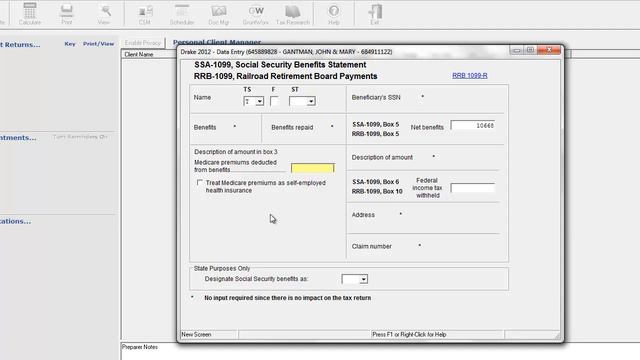
Task: Close the Drake Data Entry window
Action: pyautogui.click(x=549, y=50)
